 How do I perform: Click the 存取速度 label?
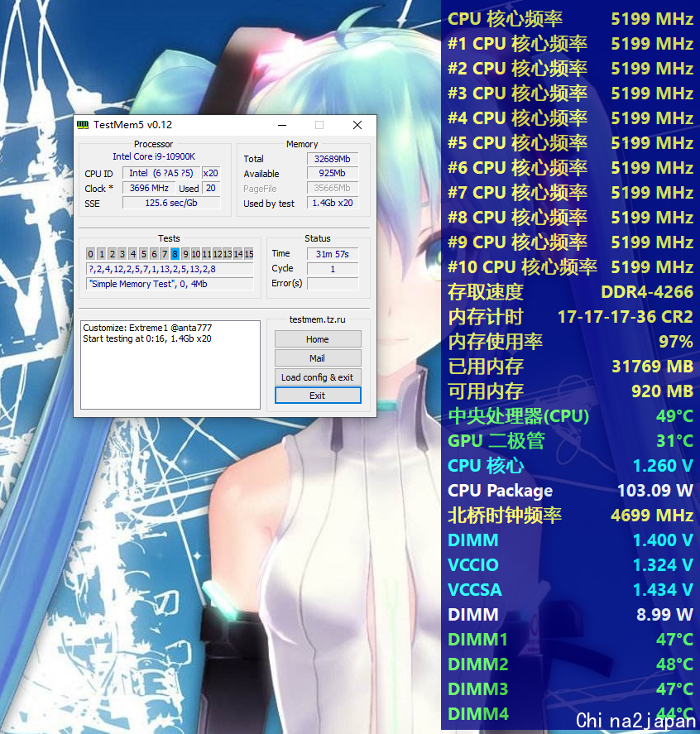click(486, 291)
